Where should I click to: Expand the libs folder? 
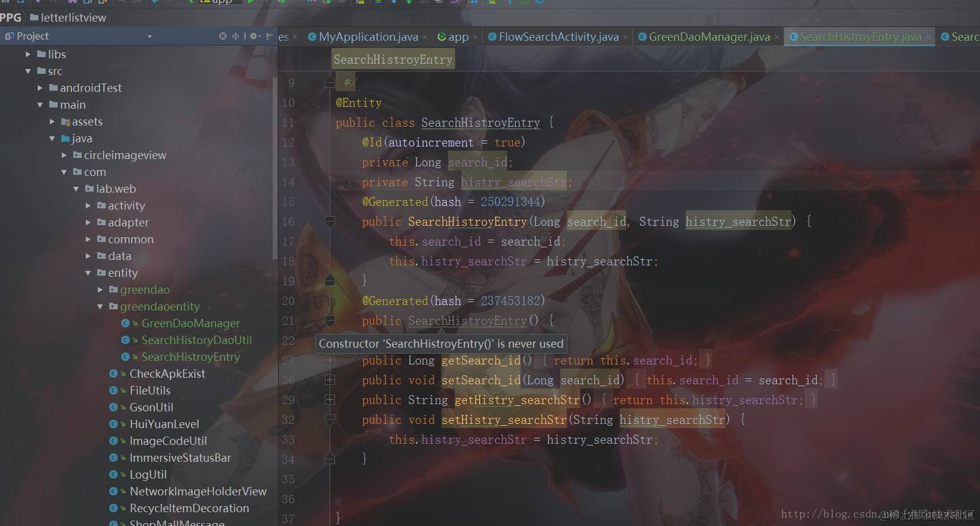coord(28,54)
